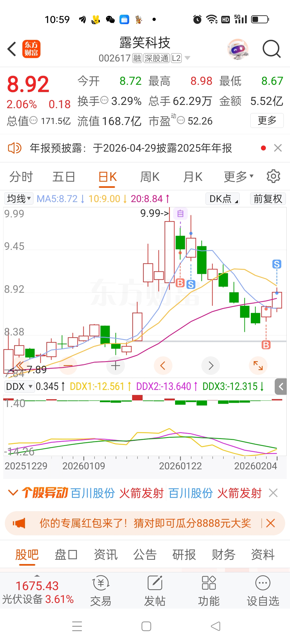Screen dimensions: 290x644
Task: Move chart left with orange arrow
Action: (x=163, y=365)
